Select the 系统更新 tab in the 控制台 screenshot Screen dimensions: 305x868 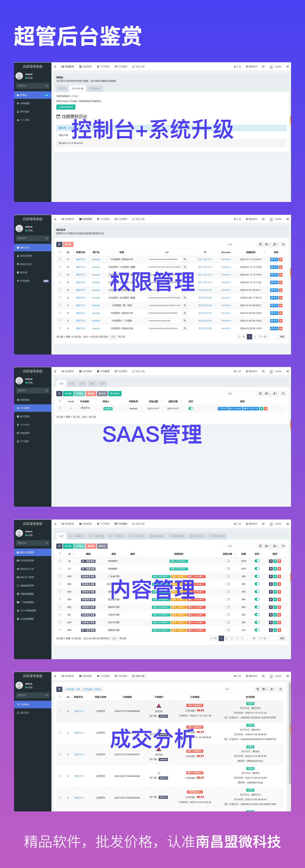click(77, 89)
